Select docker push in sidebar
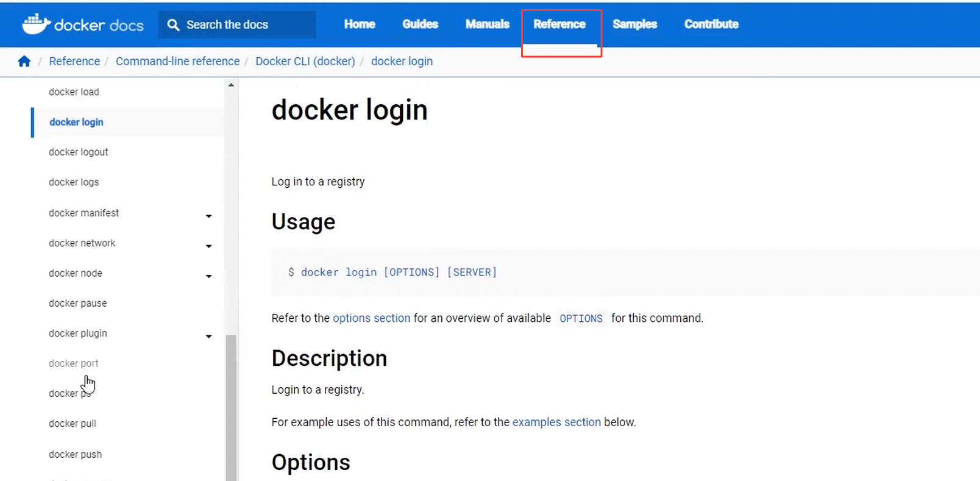Screen dimensions: 980x481 [x=76, y=454]
